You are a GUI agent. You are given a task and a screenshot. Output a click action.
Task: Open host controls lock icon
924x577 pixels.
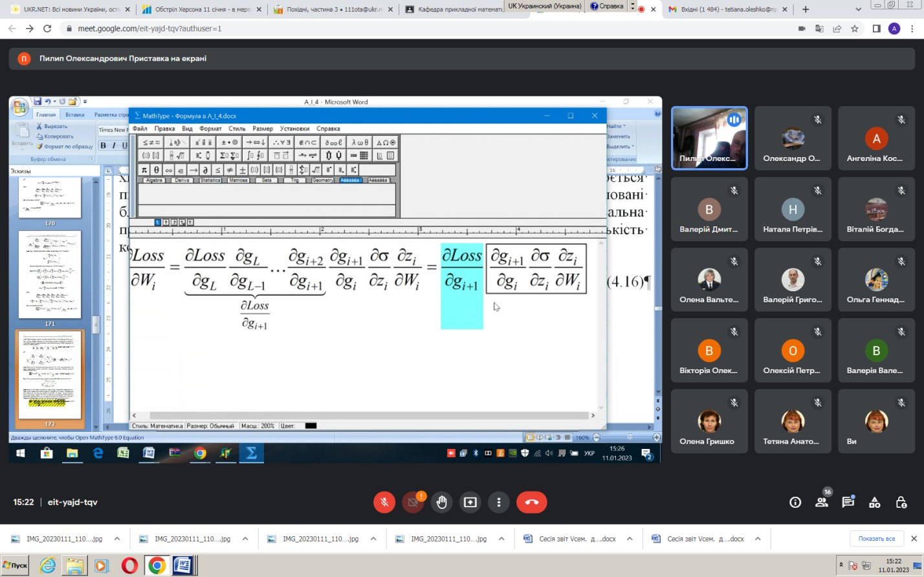(901, 503)
